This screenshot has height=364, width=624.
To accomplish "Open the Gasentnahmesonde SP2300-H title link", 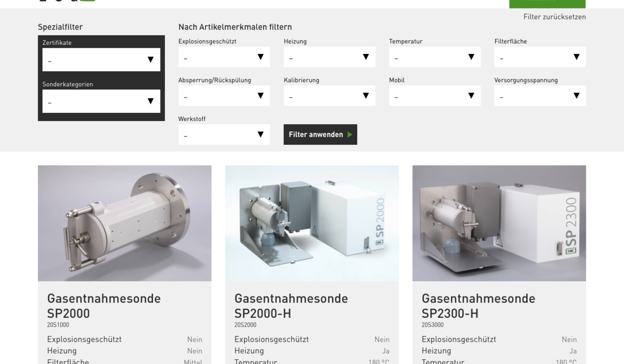I will click(x=478, y=306).
